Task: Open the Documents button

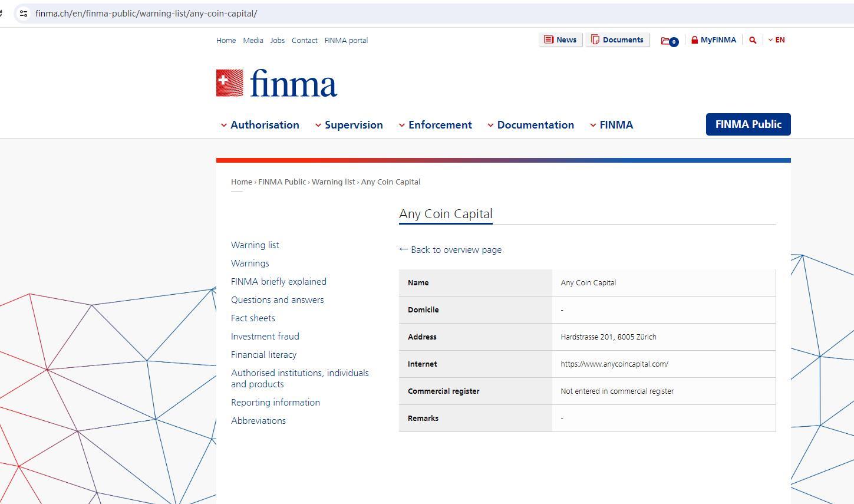Action: (x=617, y=40)
